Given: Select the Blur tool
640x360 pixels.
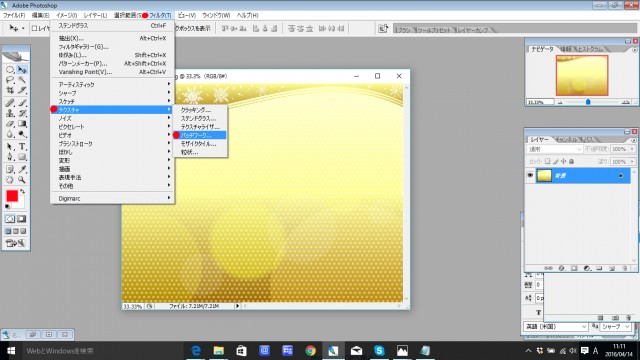Looking at the screenshot, I should tap(10, 134).
